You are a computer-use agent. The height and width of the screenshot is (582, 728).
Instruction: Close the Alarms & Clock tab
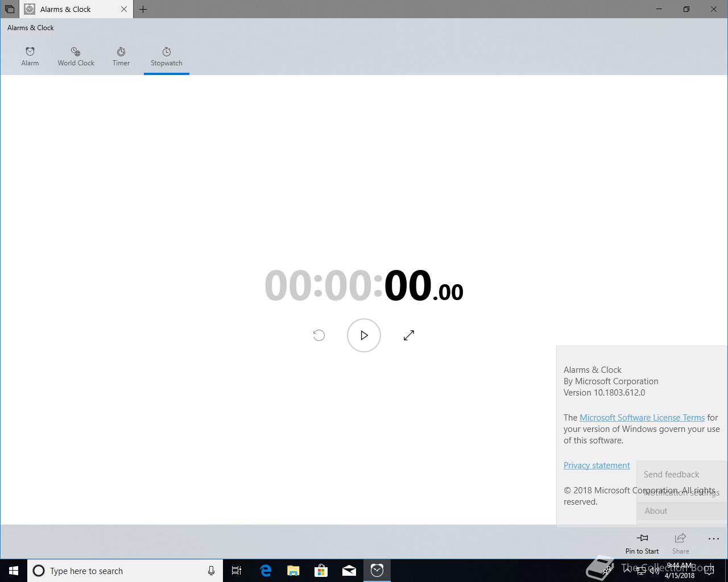click(124, 9)
